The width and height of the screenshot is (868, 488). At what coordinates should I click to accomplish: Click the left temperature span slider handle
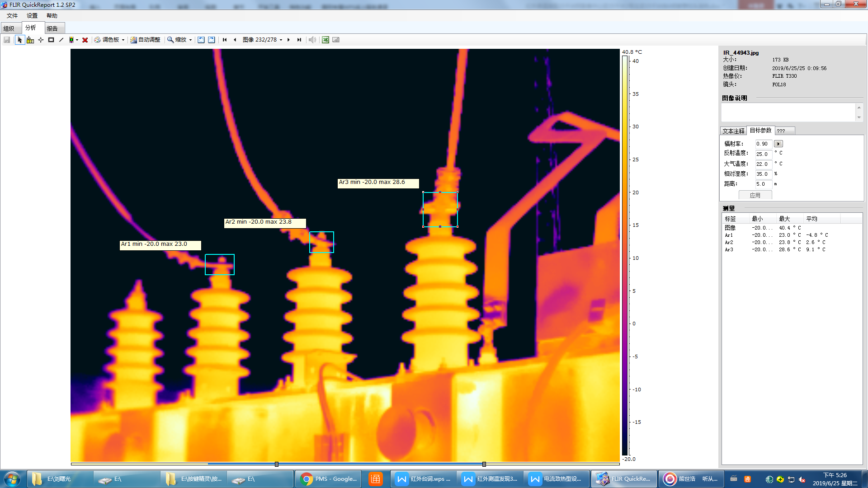tap(277, 464)
